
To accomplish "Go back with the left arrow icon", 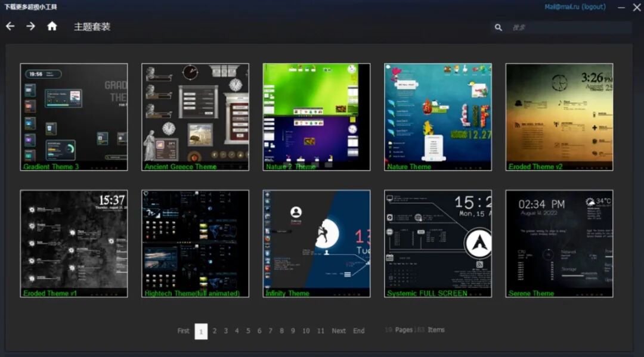I will coord(10,26).
